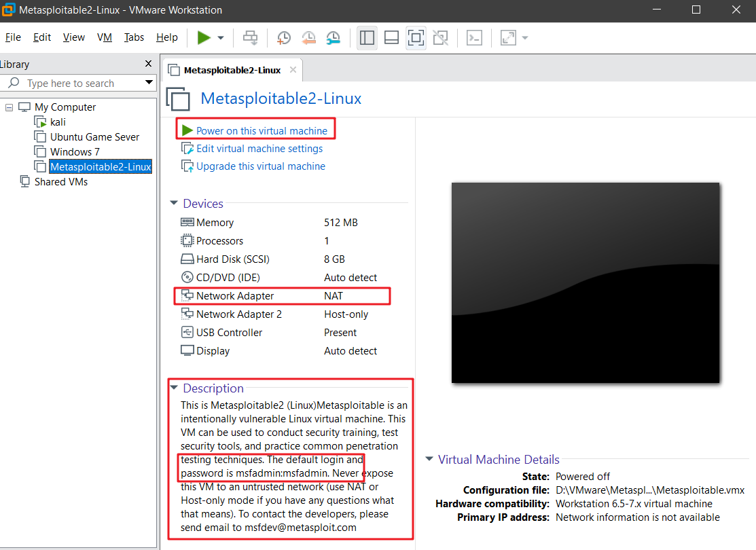Viewport: 756px width, 550px height.
Task: Enter full screen mode icon
Action: [x=416, y=37]
